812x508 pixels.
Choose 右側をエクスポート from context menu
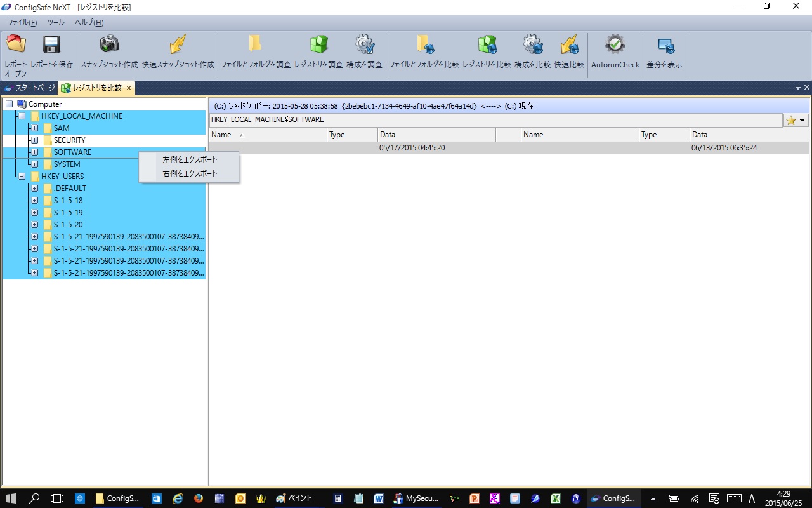(x=190, y=173)
